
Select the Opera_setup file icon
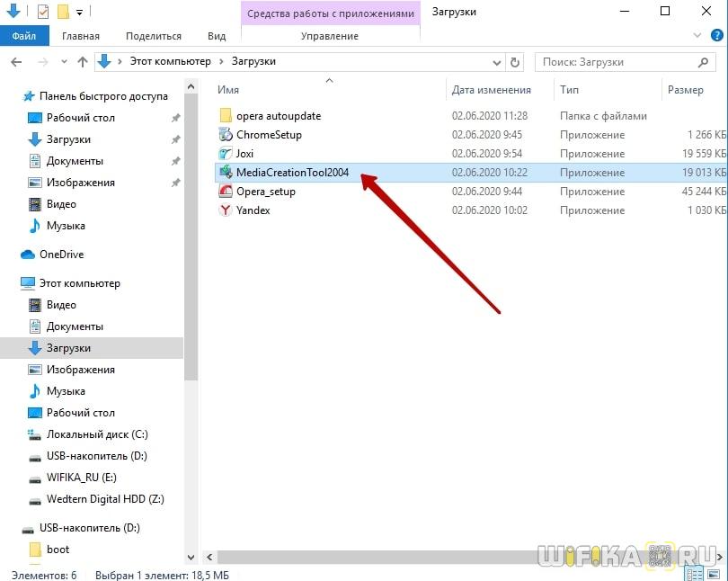pos(226,192)
